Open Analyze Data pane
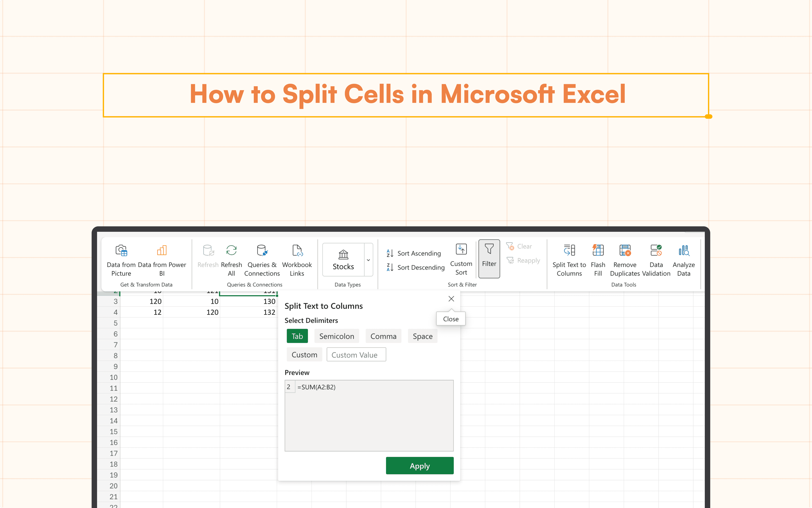Screen dimensions: 812x508 coord(684,260)
